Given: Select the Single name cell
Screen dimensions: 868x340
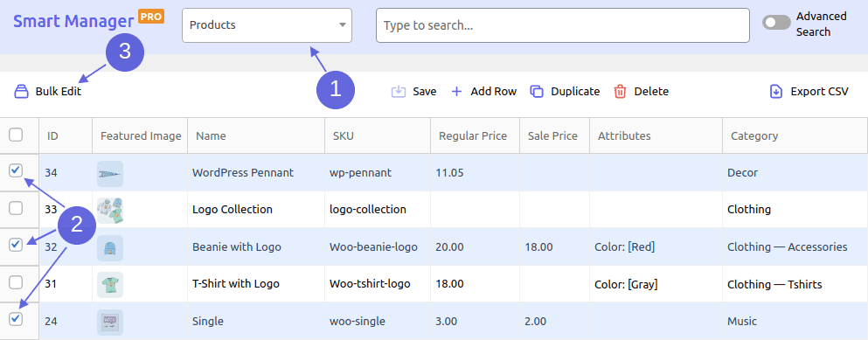Looking at the screenshot, I should (256, 321).
